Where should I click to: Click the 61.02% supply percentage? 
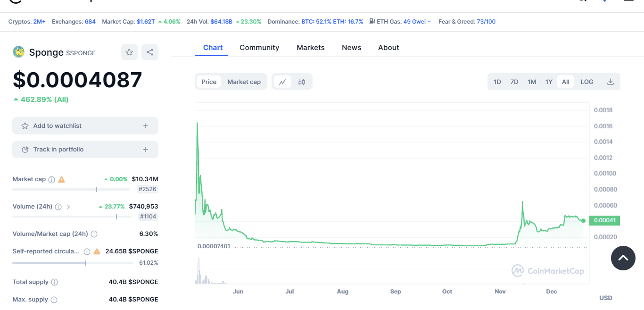coord(149,263)
